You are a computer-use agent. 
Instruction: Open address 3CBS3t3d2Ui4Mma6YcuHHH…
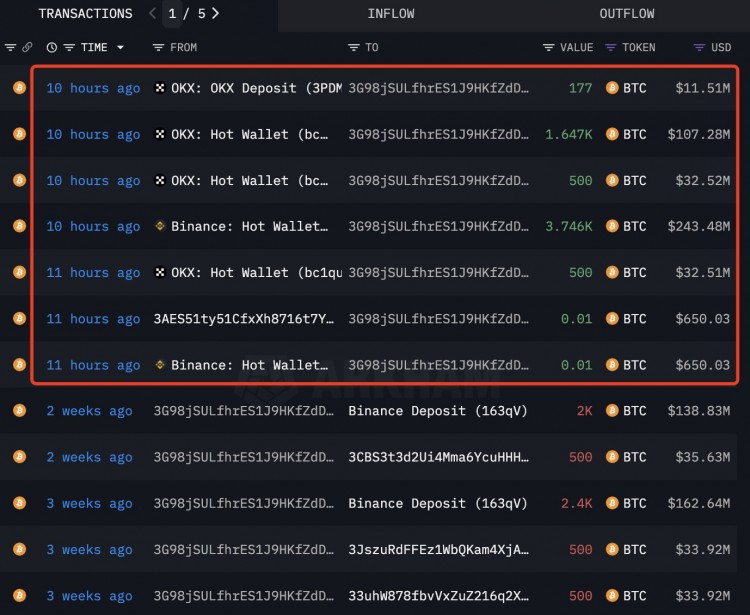pos(439,457)
